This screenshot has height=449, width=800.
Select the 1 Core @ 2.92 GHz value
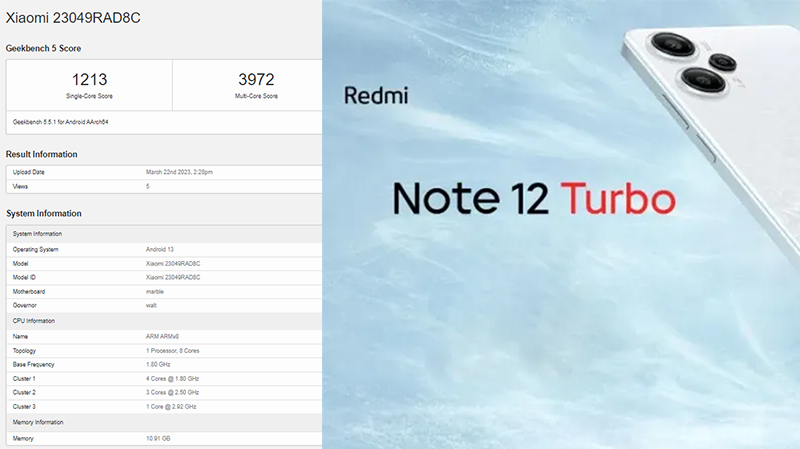[x=171, y=407]
